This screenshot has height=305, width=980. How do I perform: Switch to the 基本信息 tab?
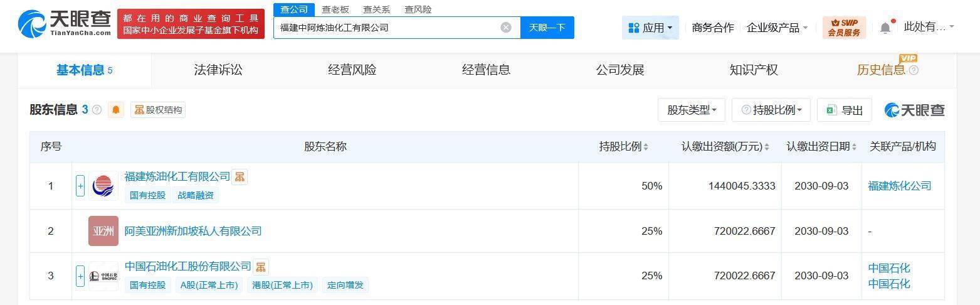[84, 70]
